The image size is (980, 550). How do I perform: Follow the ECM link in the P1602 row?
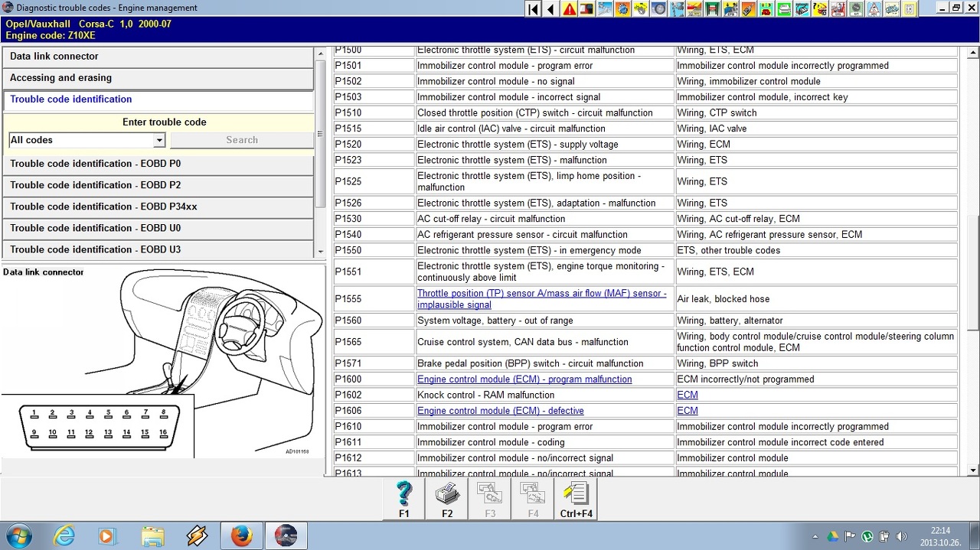pyautogui.click(x=688, y=395)
